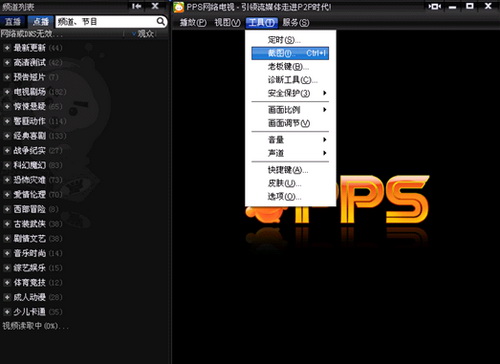Image resolution: width=500 pixels, height=364 pixels.
Task: Expand the 古装武侠 category
Action: click(6, 224)
